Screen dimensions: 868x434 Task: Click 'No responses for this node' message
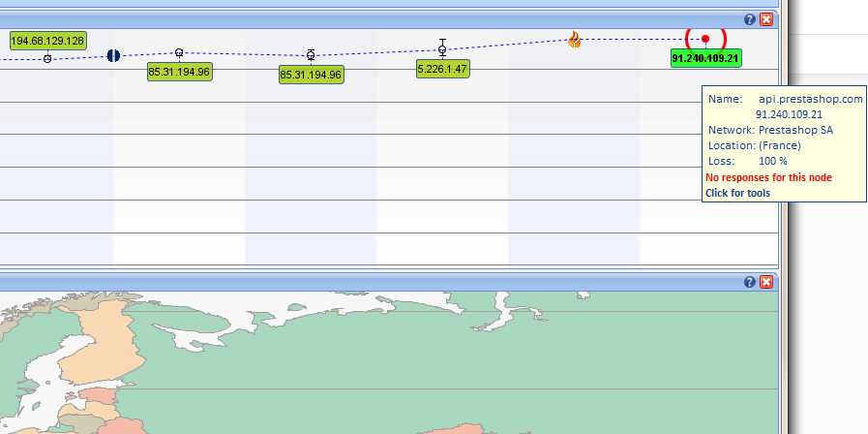tap(768, 177)
